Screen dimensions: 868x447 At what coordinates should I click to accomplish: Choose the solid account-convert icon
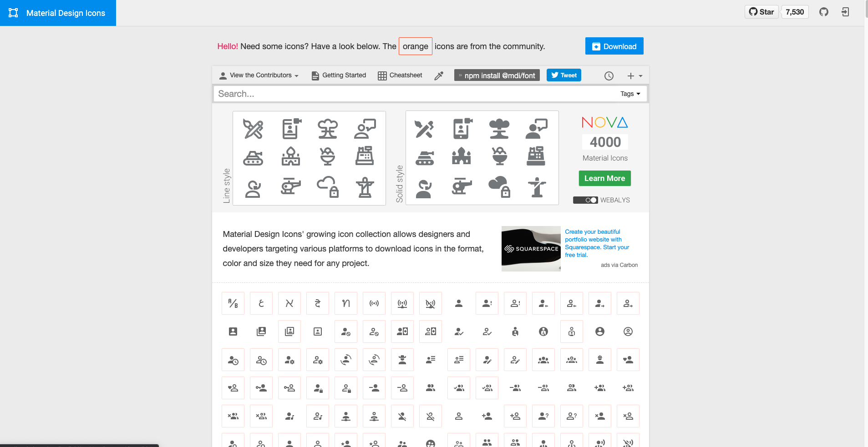click(346, 360)
